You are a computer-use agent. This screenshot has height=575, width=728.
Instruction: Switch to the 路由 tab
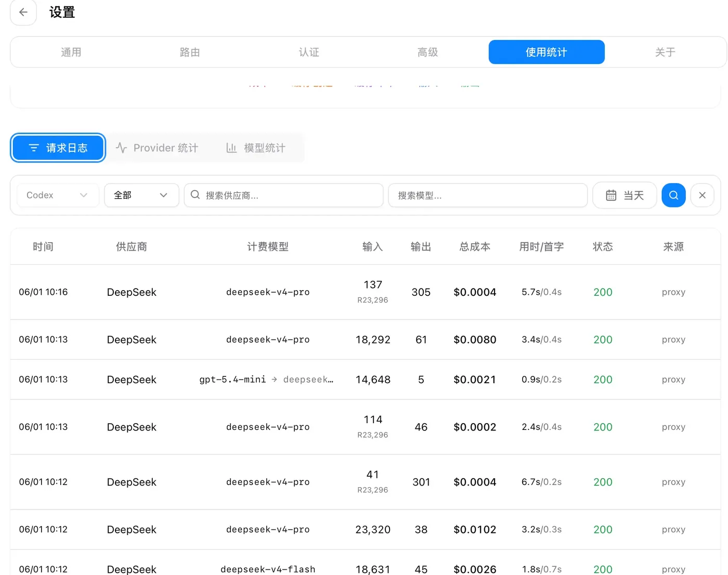click(x=190, y=52)
